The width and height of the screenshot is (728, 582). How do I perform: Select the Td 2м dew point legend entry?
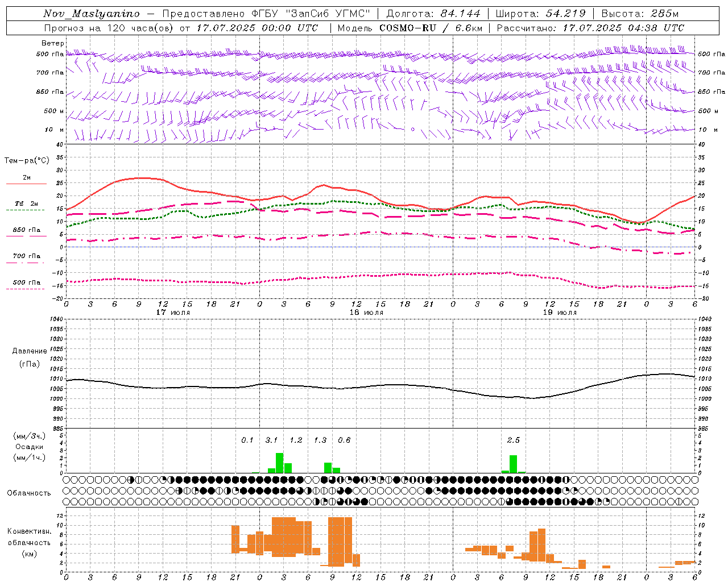[x=27, y=203]
